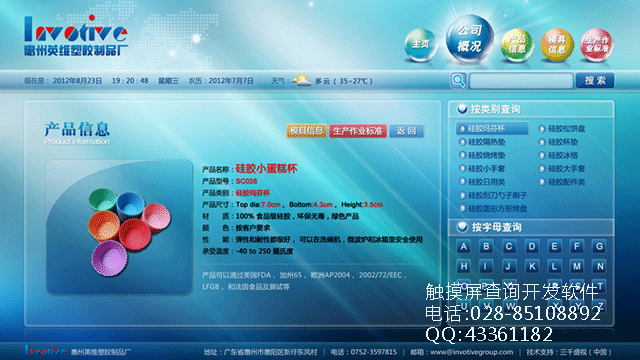Click the weather cloud icon
This screenshot has width=640, height=360.
coord(302,80)
